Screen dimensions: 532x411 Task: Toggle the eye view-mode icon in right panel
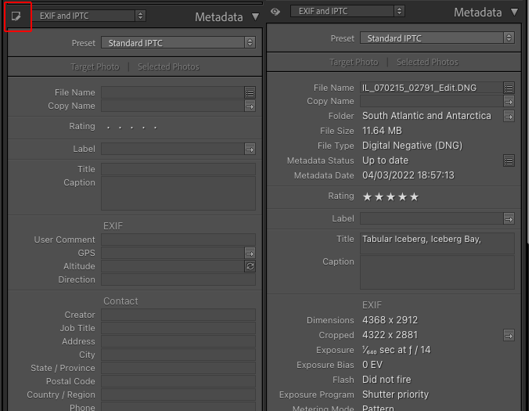click(x=275, y=12)
